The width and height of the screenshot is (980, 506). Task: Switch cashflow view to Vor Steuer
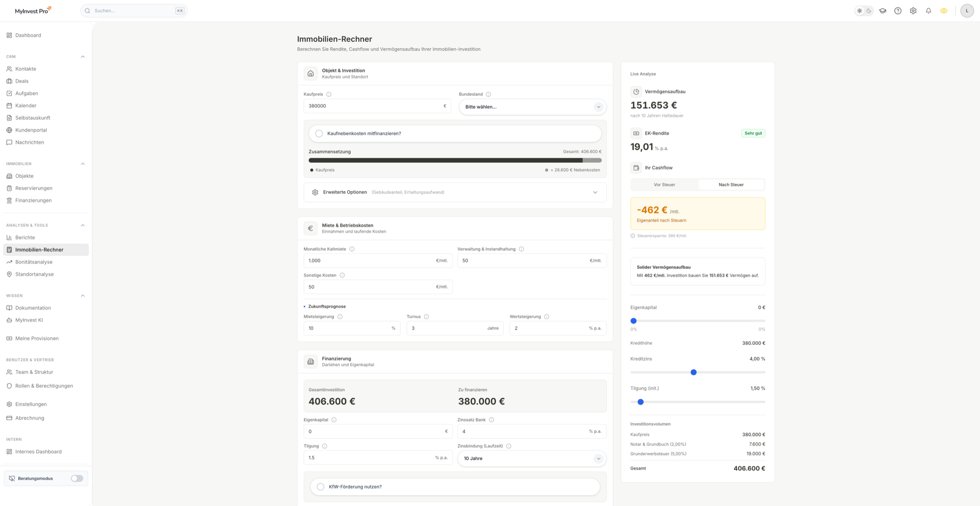tap(664, 184)
